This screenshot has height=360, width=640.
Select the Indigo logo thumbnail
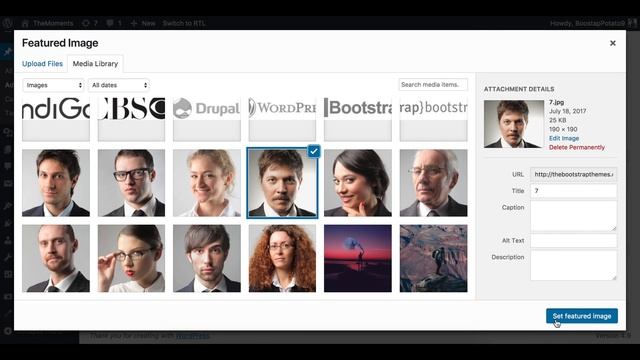pyautogui.click(x=56, y=119)
